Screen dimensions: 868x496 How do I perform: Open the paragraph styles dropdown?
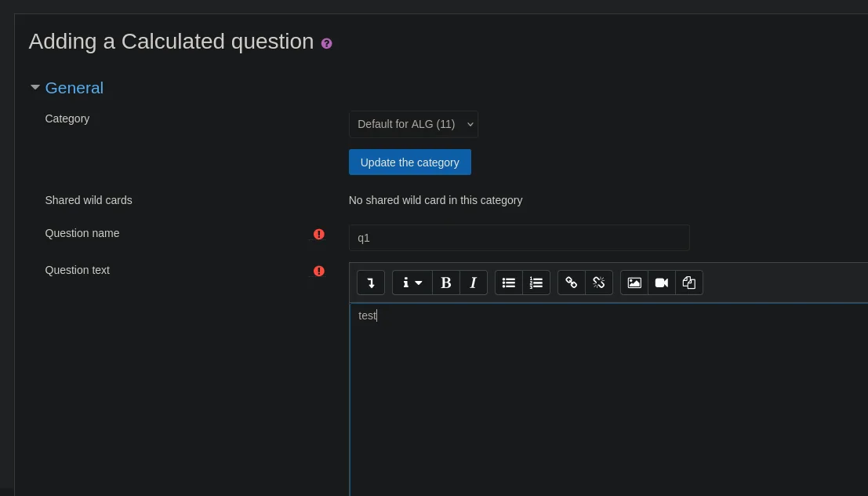412,283
